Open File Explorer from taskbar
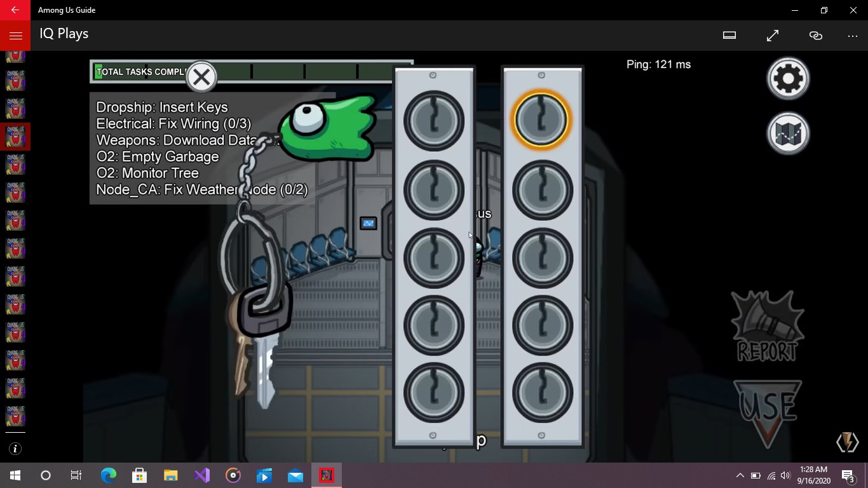868x488 pixels. (171, 475)
